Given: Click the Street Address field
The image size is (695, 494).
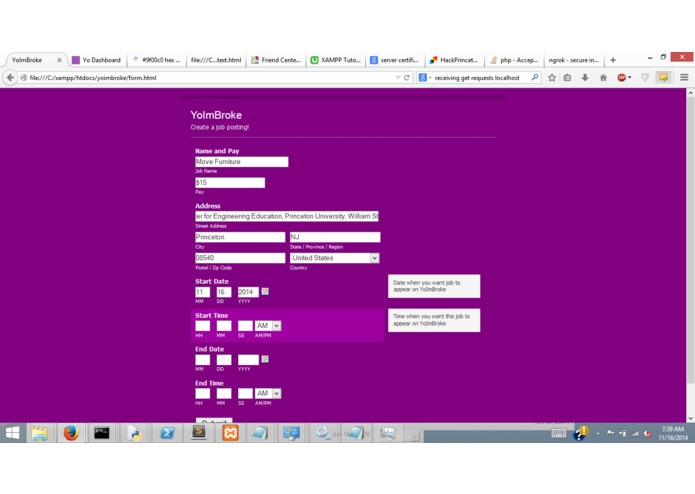Looking at the screenshot, I should coord(287,216).
